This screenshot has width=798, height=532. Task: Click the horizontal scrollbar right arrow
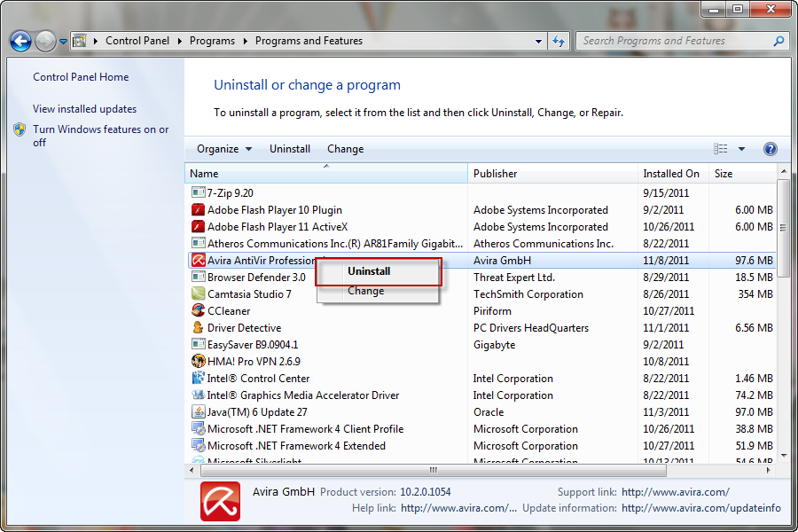point(769,471)
